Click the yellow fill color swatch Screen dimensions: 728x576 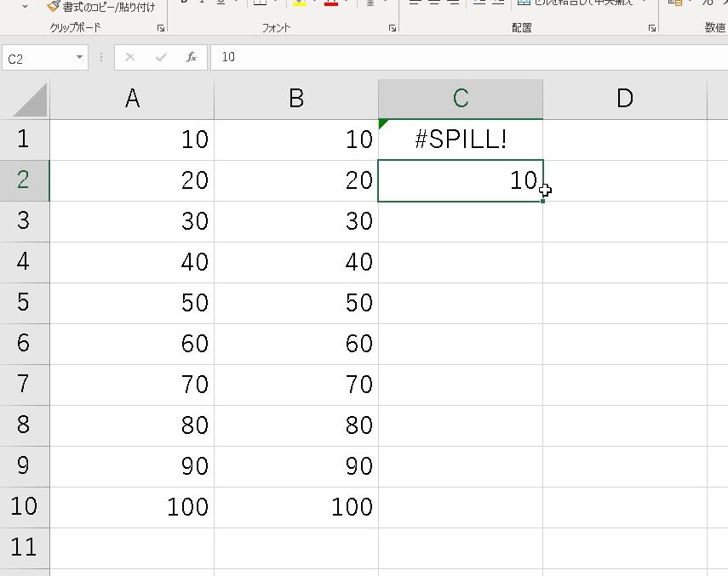(x=300, y=3)
